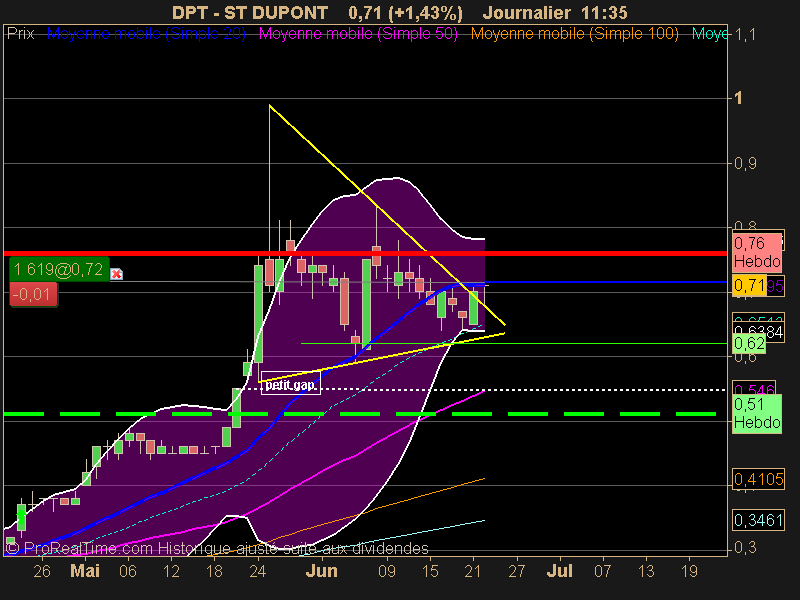Viewport: 800px width, 600px height.
Task: Select the ascending yellow trendline
Action: 382,358
